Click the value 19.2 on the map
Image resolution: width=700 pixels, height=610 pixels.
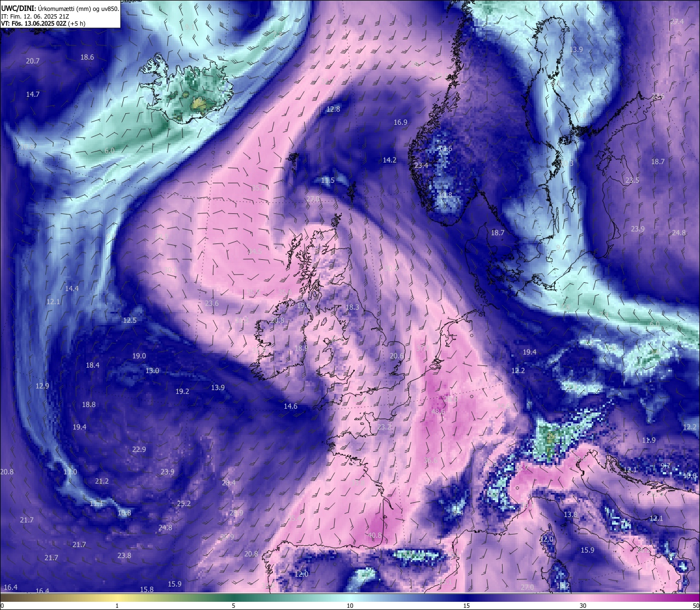coord(182,391)
